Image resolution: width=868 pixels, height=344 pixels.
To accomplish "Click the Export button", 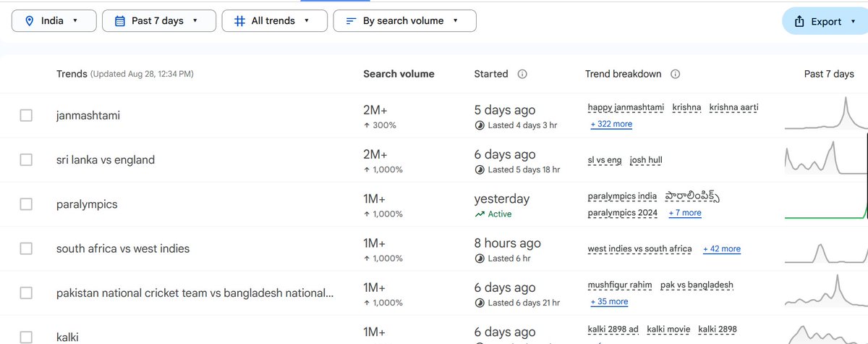I will pos(825,22).
